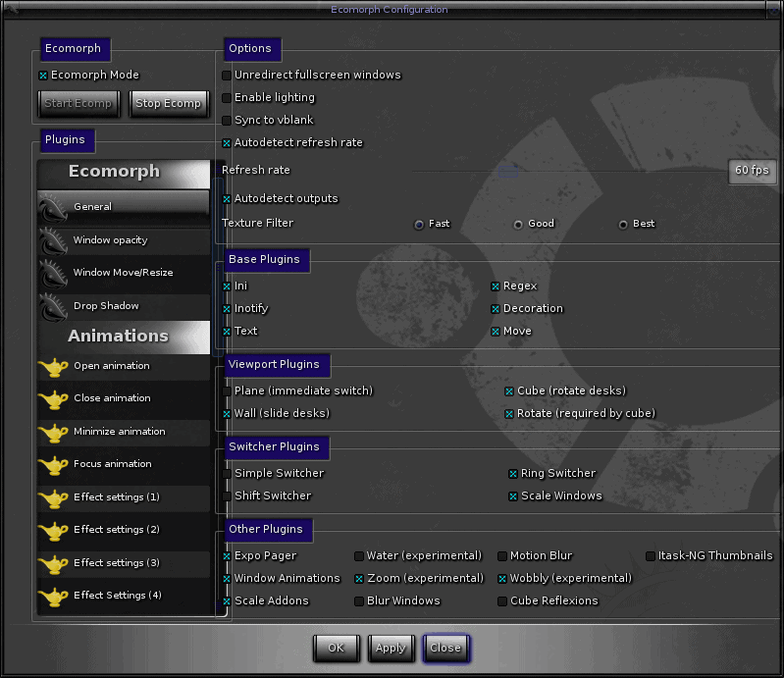Open Window opacity settings
The image size is (784, 678).
pos(124,240)
